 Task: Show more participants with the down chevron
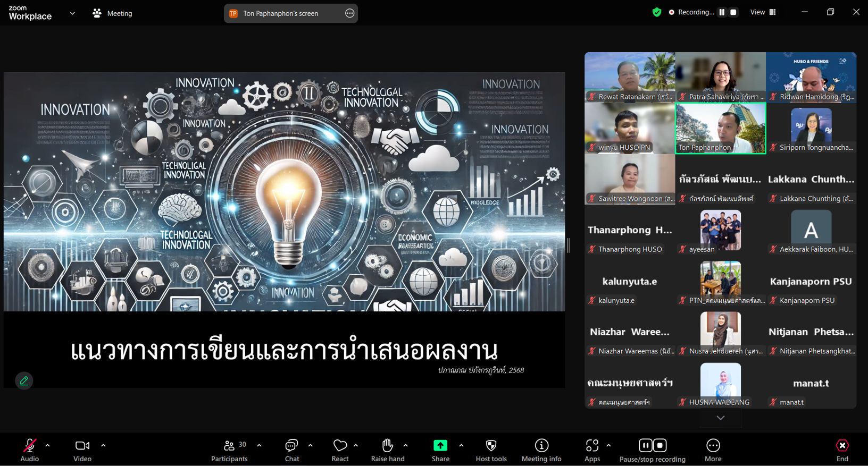[721, 418]
